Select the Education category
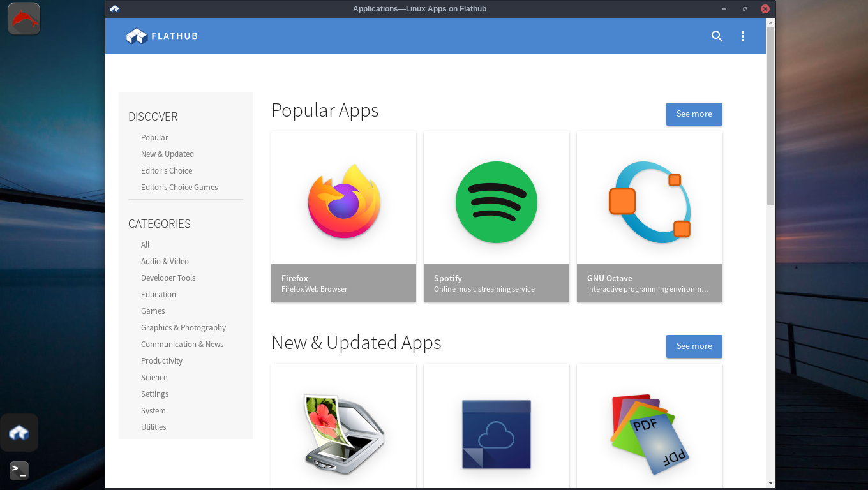The image size is (868, 490). coord(158,295)
